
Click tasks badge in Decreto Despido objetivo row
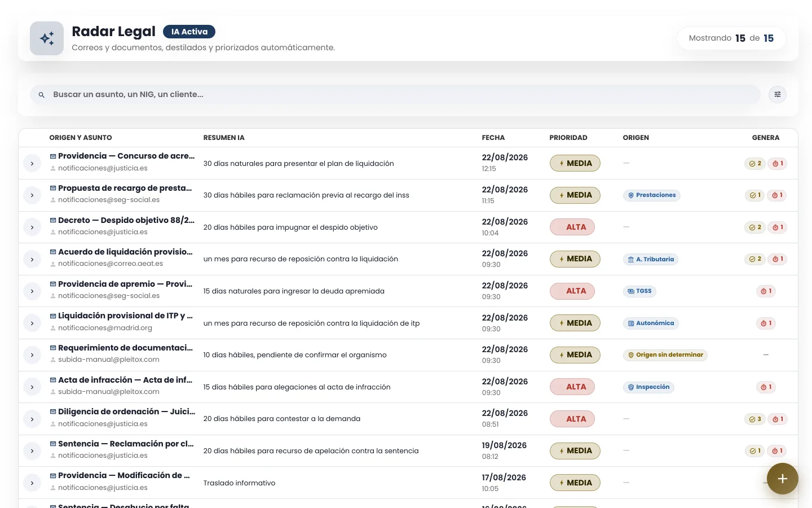tap(754, 227)
